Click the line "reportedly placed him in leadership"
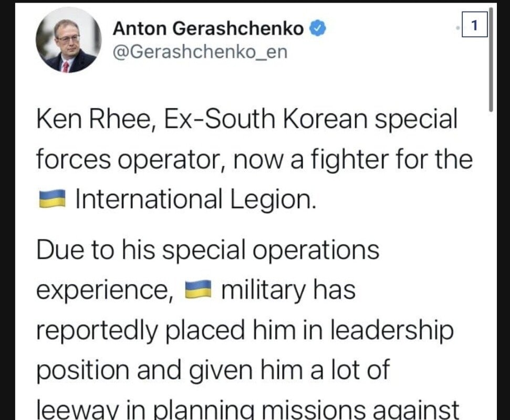510x420 pixels. pos(244,330)
